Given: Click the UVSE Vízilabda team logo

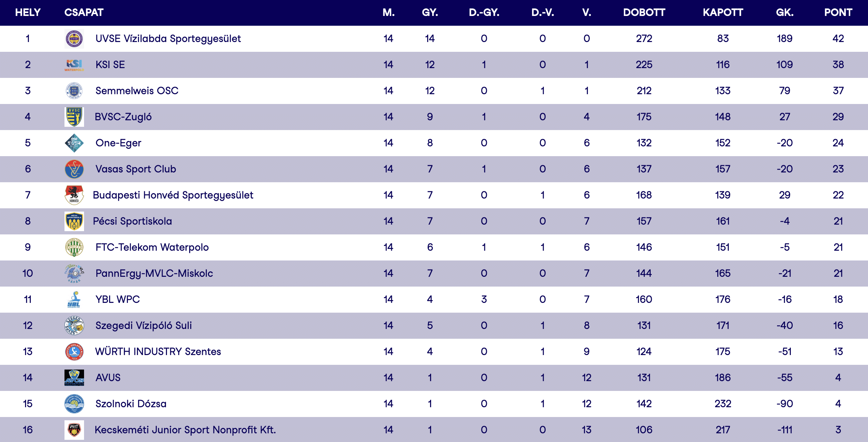Looking at the screenshot, I should (74, 39).
